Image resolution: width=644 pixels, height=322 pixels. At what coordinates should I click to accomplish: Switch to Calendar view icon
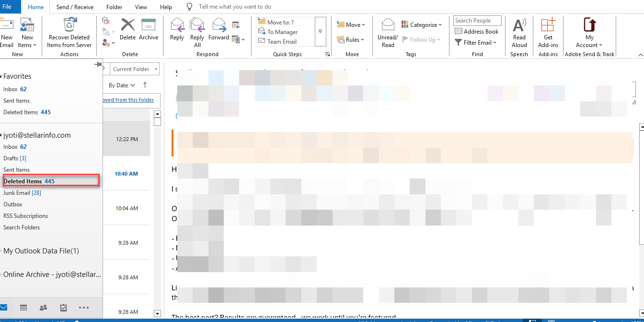[x=23, y=308]
